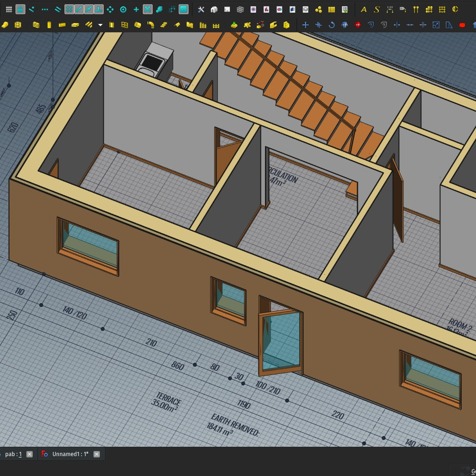Select the rebar tool icon
The height and width of the screenshot is (476, 476).
[89, 25]
